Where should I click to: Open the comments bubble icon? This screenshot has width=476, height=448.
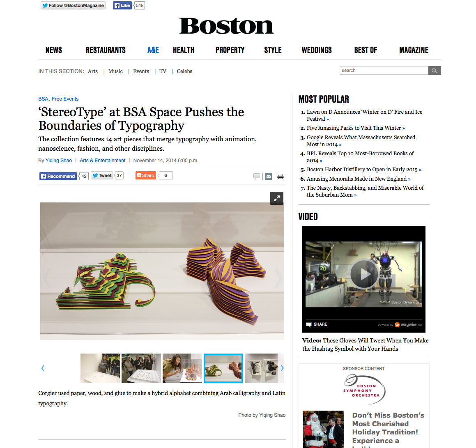(257, 176)
